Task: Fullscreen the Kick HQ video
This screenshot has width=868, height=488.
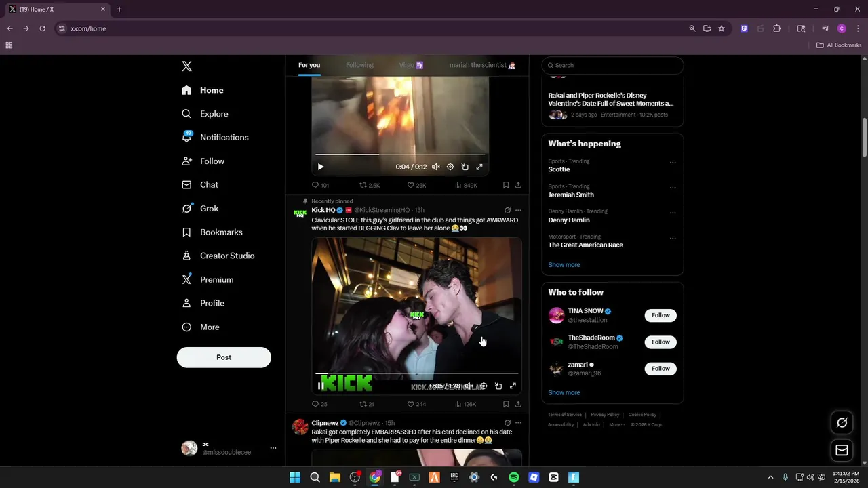Action: 513,386
